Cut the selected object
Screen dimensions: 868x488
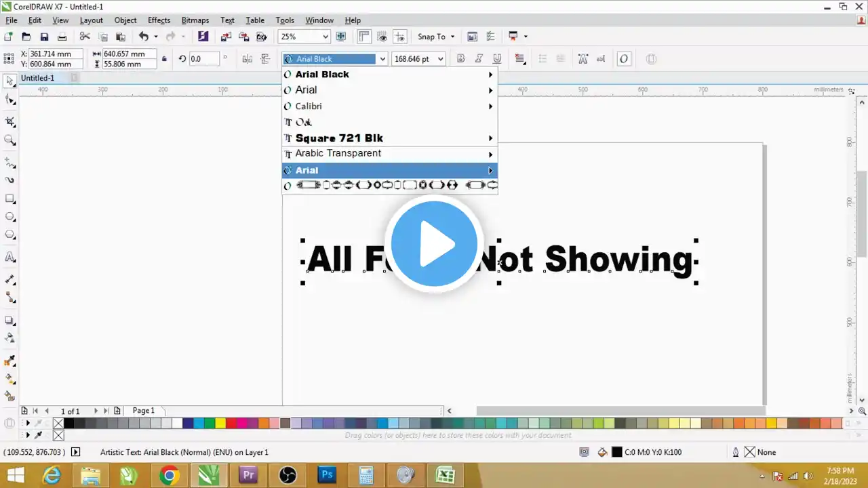pyautogui.click(x=85, y=37)
